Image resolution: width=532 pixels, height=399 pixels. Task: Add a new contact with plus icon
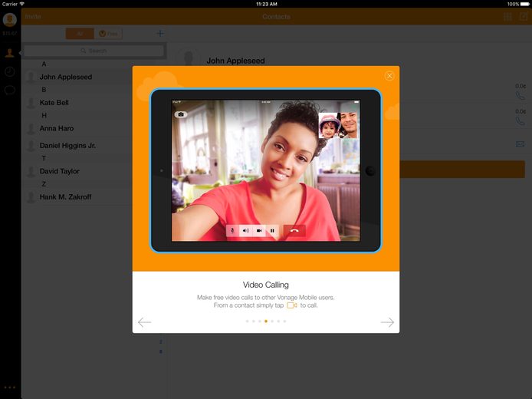(160, 33)
